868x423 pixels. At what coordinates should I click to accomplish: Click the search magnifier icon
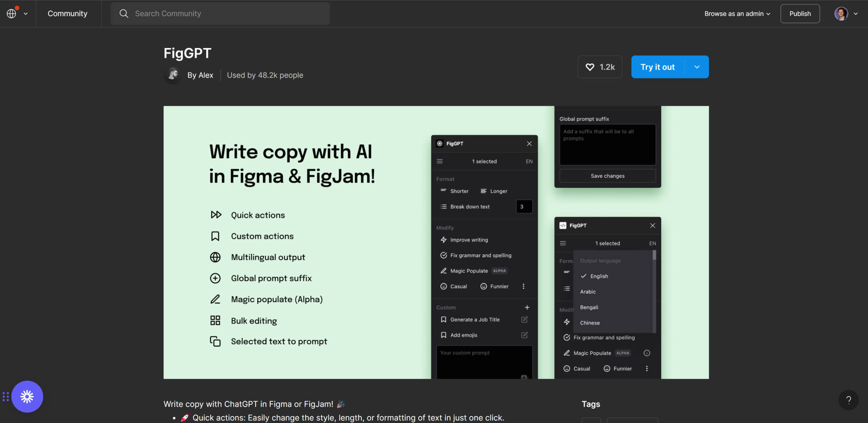124,13
